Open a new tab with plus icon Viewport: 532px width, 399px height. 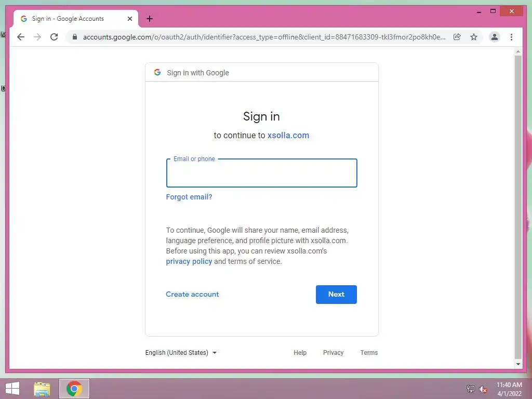150,19
